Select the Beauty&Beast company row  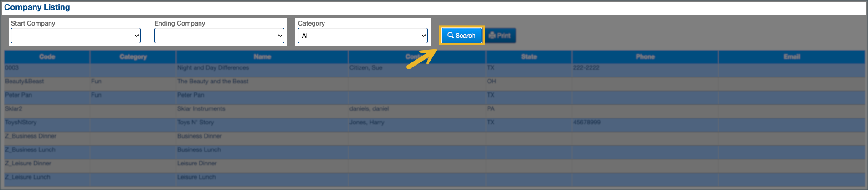pyautogui.click(x=25, y=82)
